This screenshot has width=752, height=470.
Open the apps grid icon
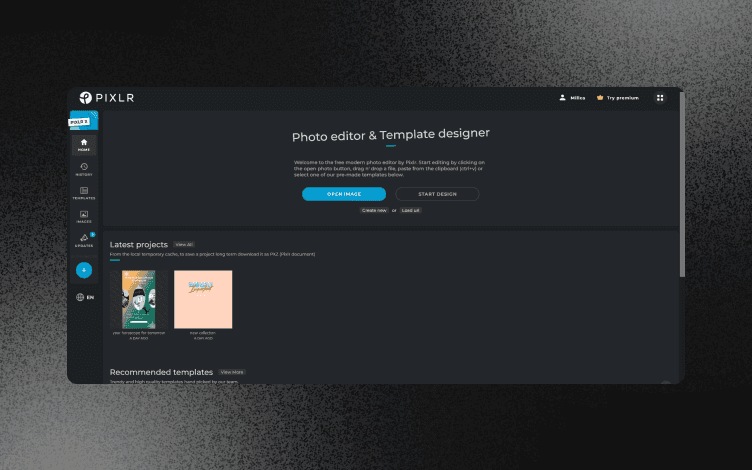click(660, 98)
